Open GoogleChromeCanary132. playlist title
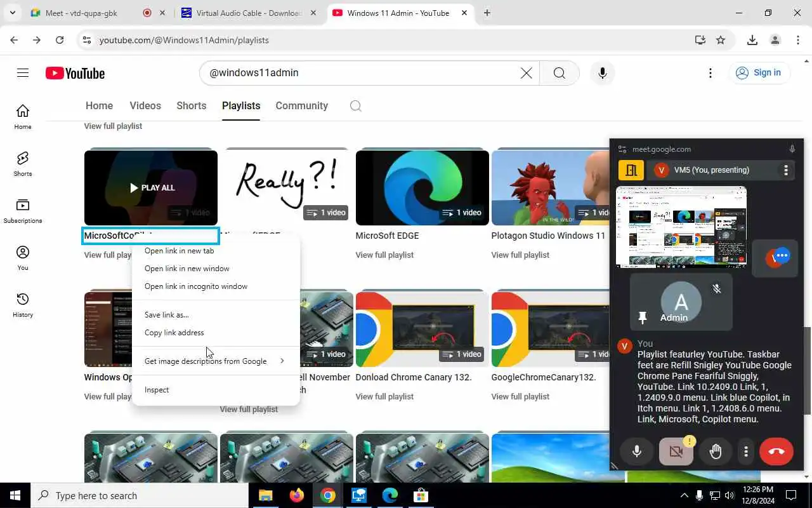The width and height of the screenshot is (812, 508). pos(544,377)
